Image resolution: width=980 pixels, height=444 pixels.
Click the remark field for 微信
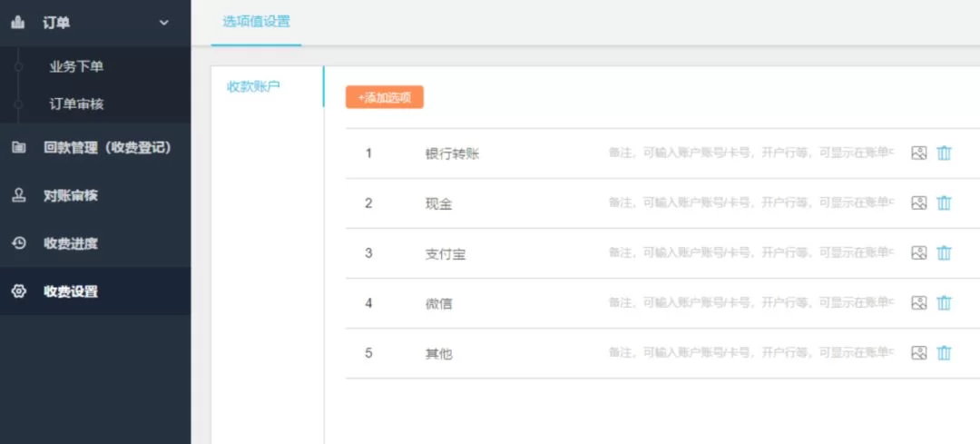point(750,303)
